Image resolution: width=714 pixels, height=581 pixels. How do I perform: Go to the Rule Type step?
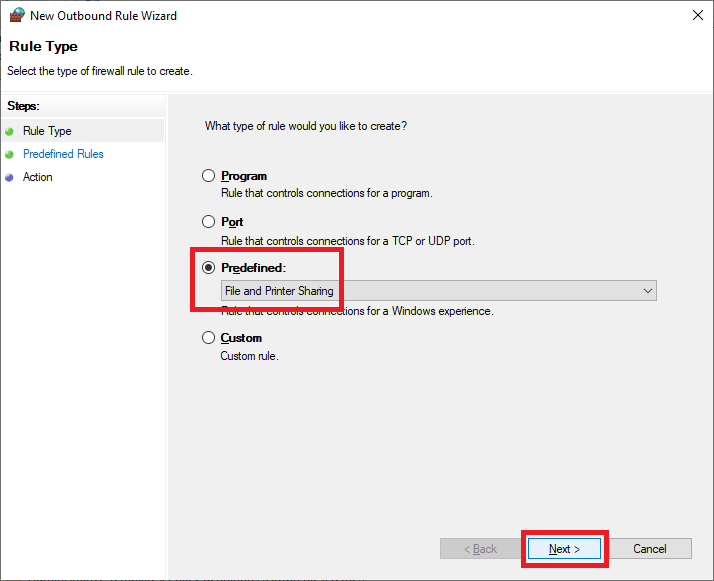click(x=47, y=131)
